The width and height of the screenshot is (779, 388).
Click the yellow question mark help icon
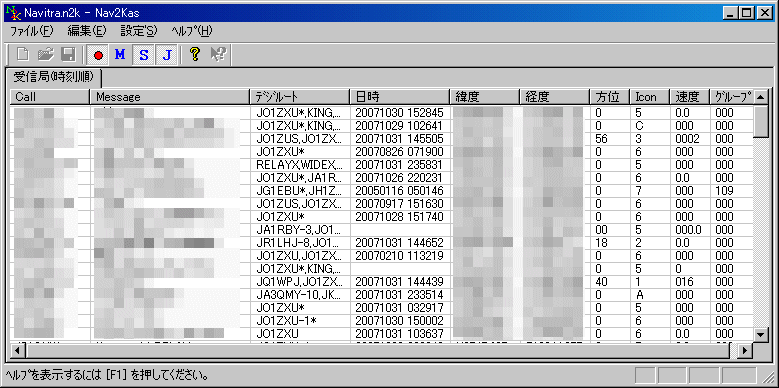pyautogui.click(x=195, y=55)
